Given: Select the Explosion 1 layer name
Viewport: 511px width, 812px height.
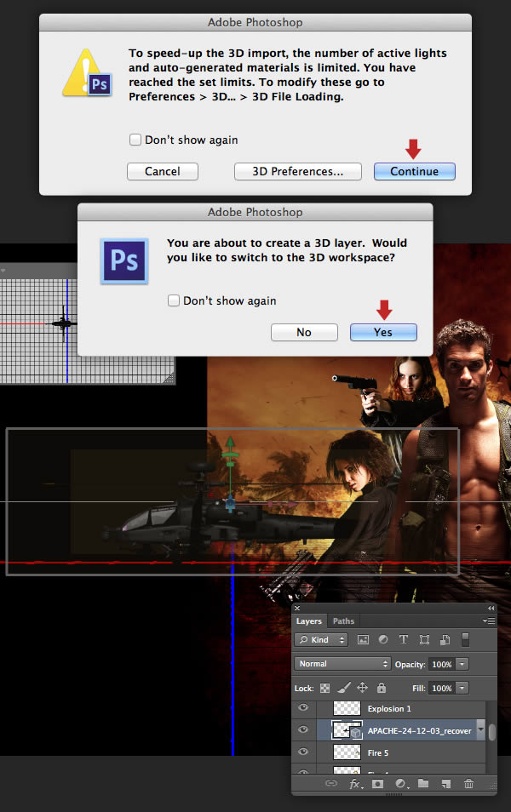Looking at the screenshot, I should (x=389, y=708).
